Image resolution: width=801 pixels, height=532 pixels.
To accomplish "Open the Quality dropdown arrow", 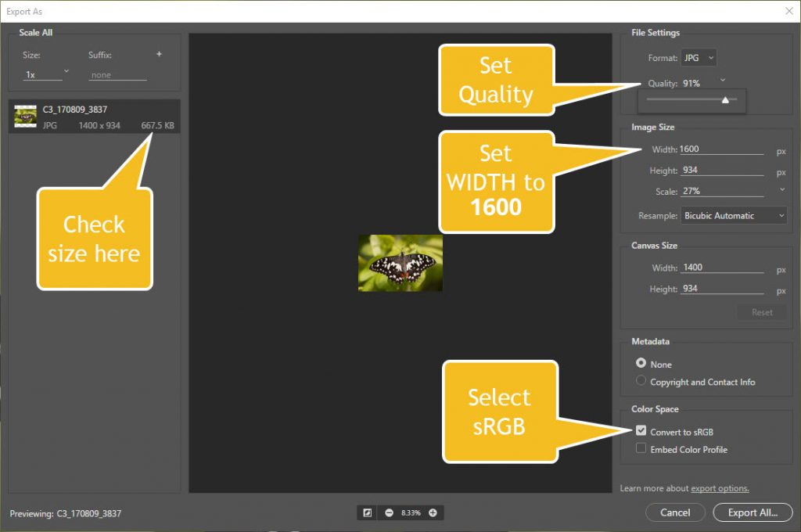I will (723, 80).
